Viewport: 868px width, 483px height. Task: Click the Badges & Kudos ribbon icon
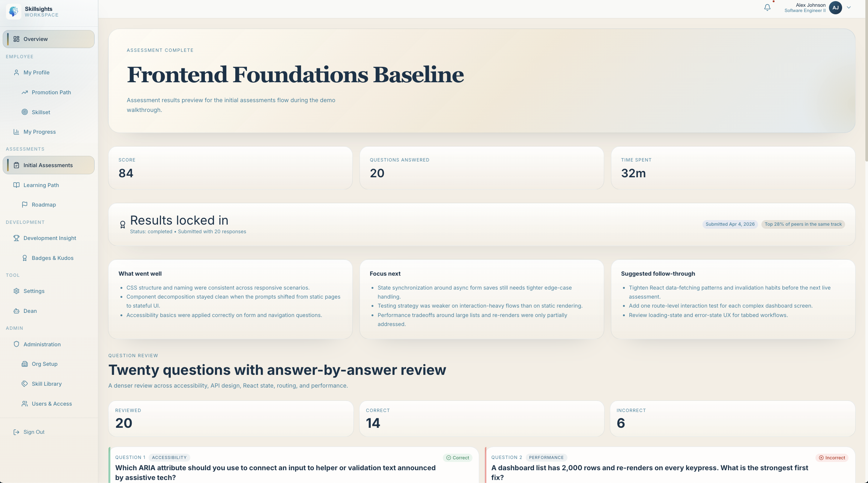(25, 258)
